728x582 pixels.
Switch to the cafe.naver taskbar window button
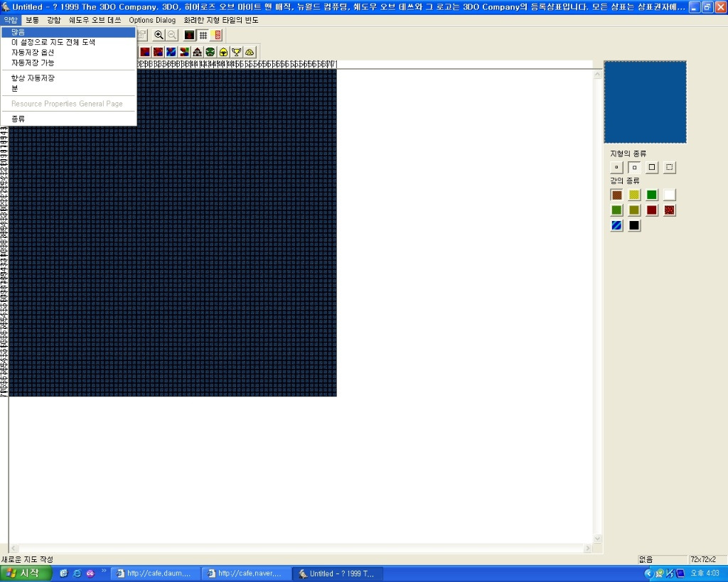pos(246,573)
